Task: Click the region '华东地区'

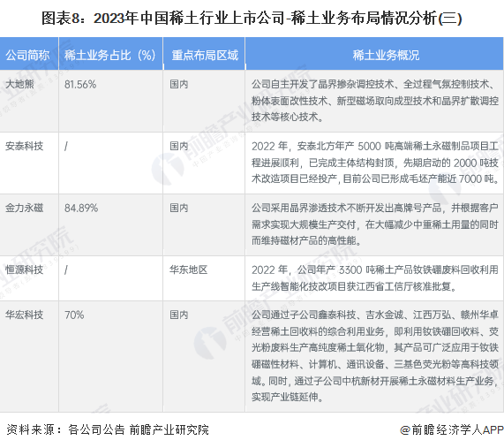Action: 189,270
